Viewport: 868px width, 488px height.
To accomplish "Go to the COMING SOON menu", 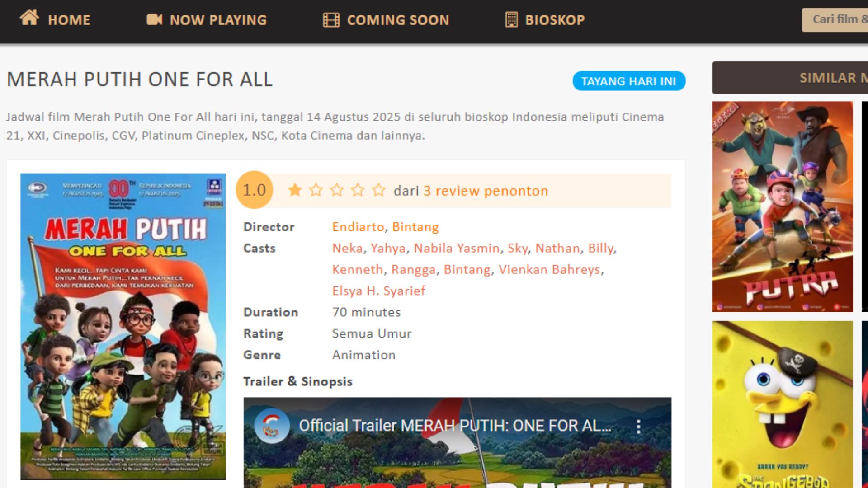I will [x=398, y=20].
